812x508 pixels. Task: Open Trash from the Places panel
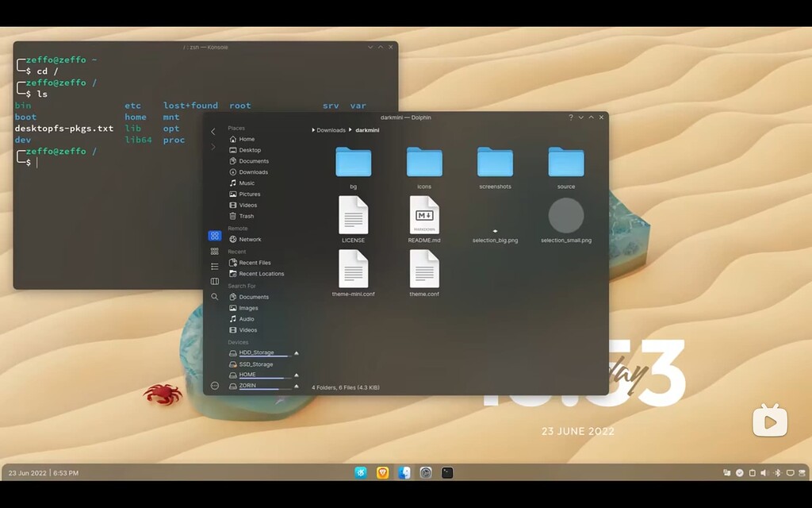pos(246,216)
